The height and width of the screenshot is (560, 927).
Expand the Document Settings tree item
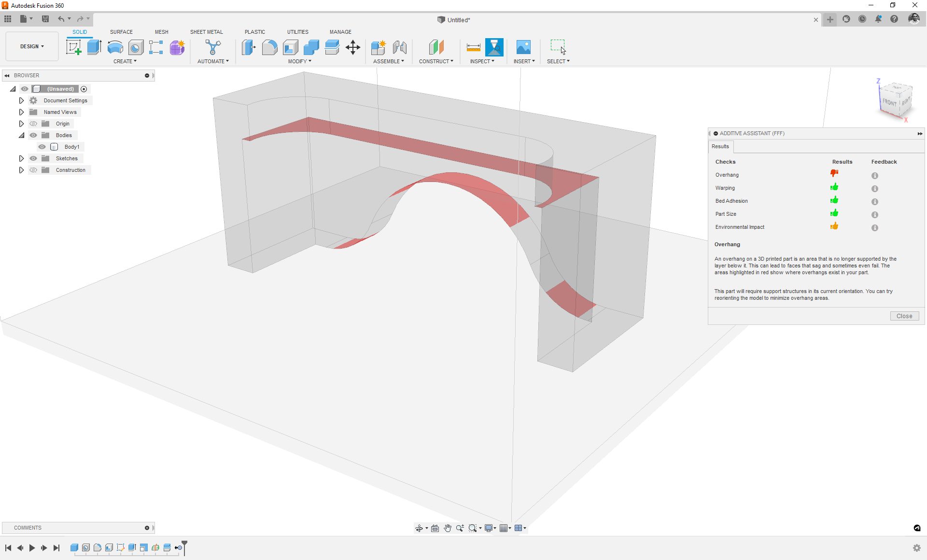click(x=21, y=100)
